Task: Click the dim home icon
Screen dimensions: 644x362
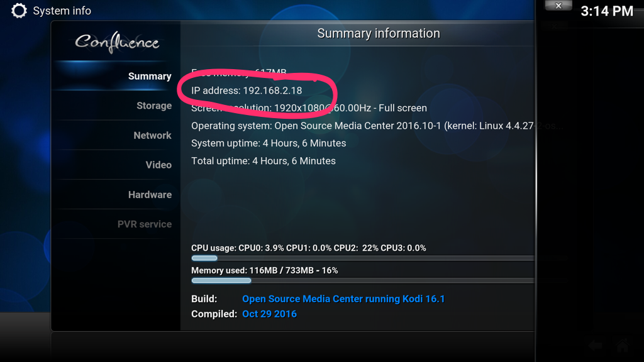Action: pyautogui.click(x=623, y=345)
